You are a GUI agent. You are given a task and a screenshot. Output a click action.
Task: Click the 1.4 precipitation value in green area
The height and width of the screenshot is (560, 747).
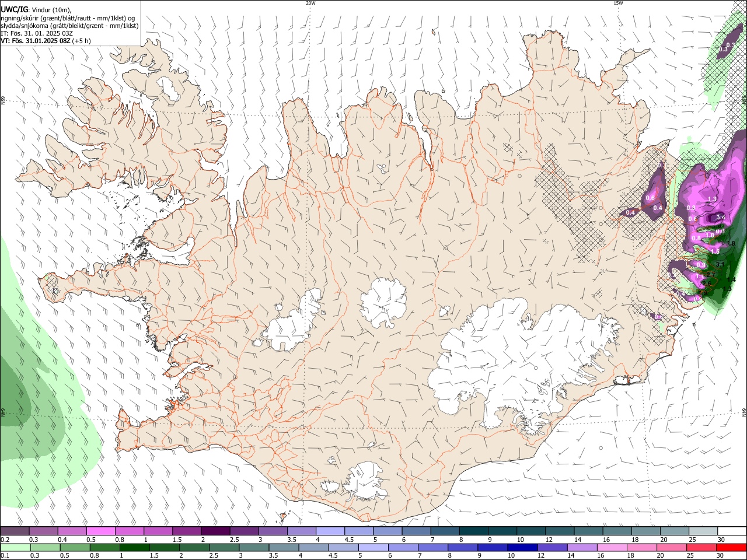(x=731, y=279)
